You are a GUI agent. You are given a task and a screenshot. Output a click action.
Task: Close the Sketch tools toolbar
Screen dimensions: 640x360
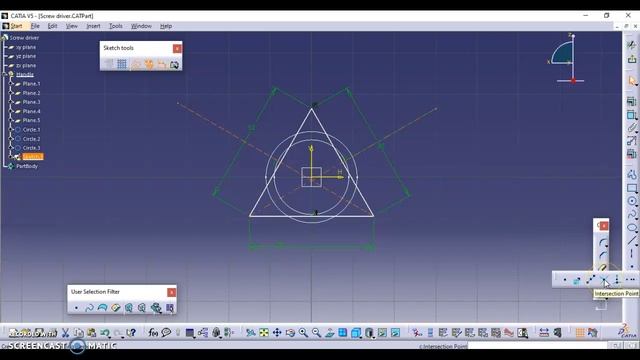177,49
